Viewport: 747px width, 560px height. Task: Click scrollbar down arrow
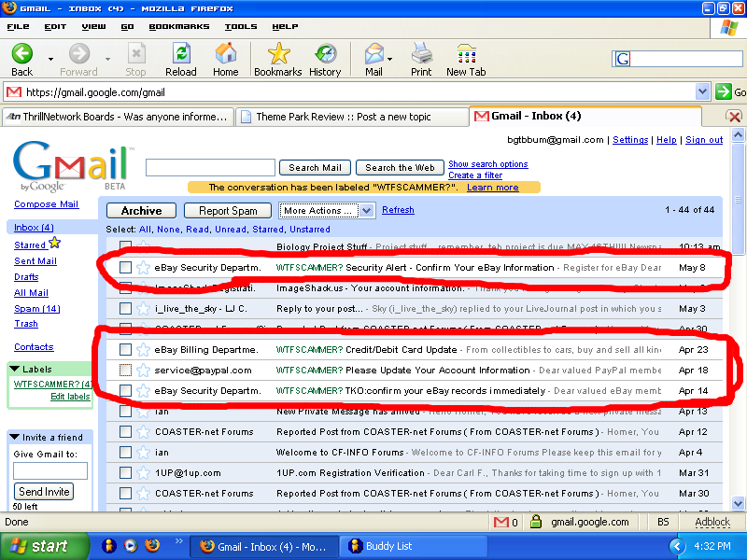pyautogui.click(x=738, y=503)
